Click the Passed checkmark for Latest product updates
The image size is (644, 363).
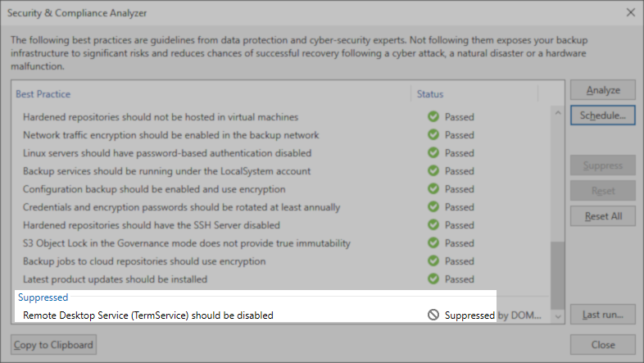(433, 279)
